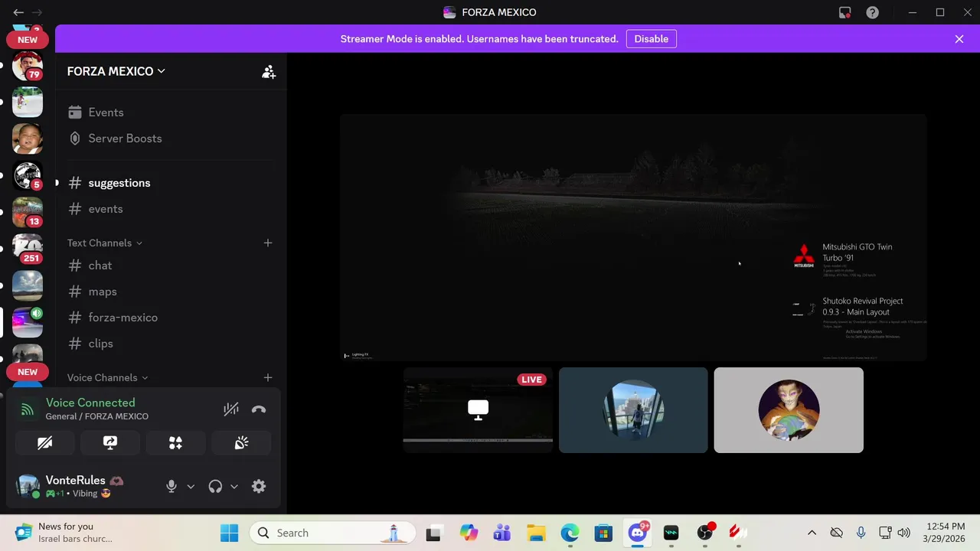
Task: Open Discord Help
Action: (872, 12)
